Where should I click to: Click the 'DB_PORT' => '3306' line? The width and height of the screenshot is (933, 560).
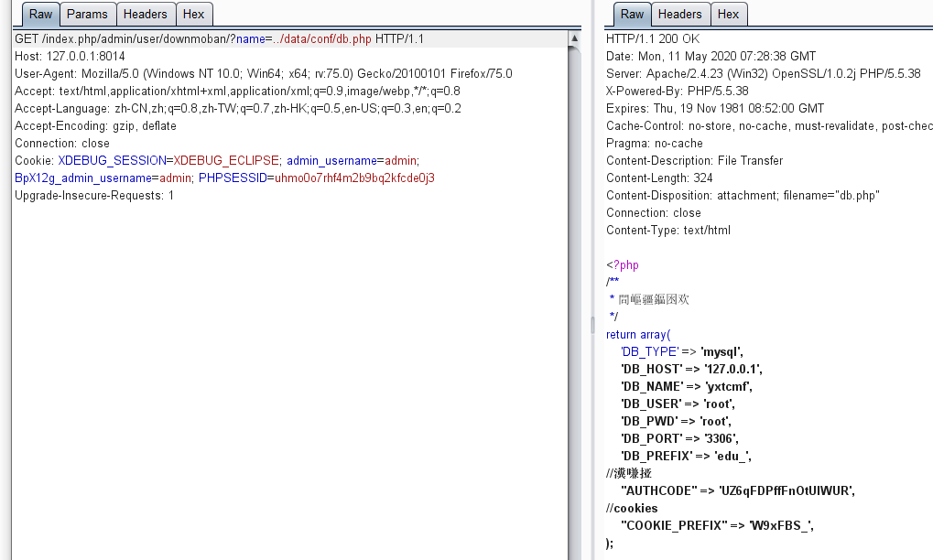point(679,438)
